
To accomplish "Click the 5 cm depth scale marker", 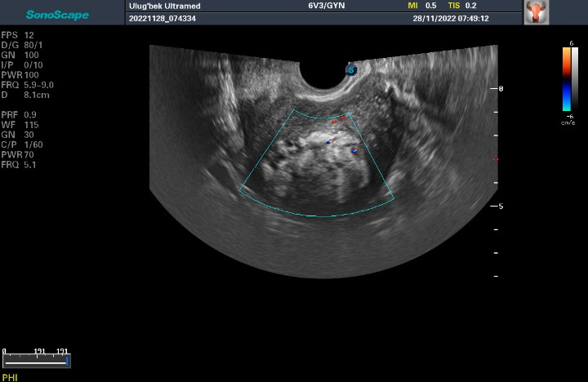I will (501, 207).
